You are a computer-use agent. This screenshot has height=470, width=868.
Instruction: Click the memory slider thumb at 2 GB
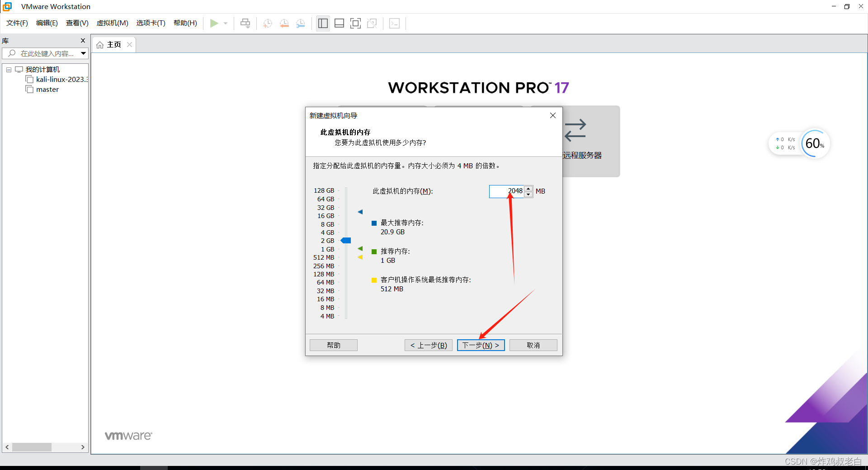(346, 241)
